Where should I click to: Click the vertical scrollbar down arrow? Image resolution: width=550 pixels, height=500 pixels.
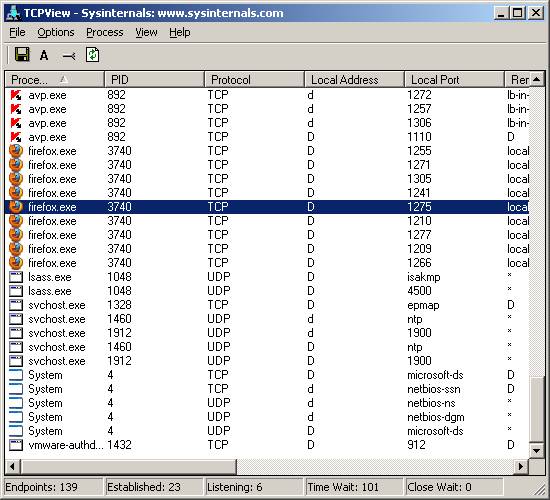coord(537,450)
